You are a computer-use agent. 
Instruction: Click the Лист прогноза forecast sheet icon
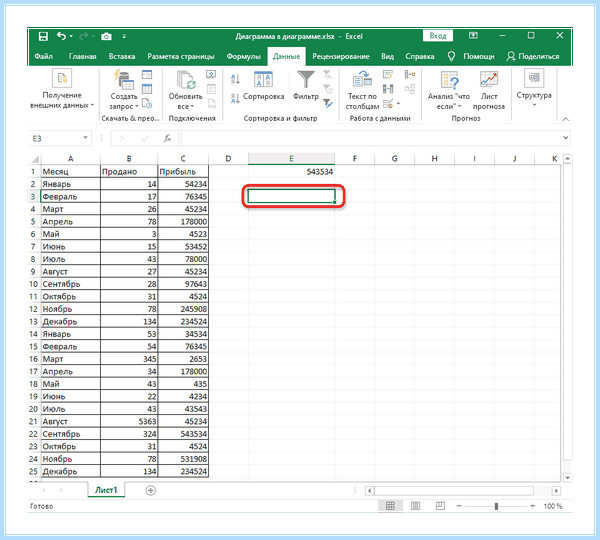(489, 79)
